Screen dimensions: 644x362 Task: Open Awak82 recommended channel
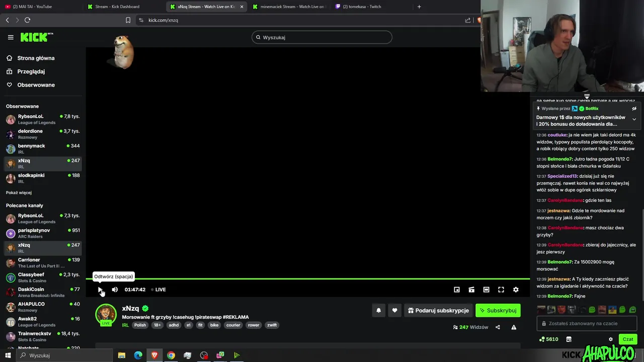click(x=43, y=322)
